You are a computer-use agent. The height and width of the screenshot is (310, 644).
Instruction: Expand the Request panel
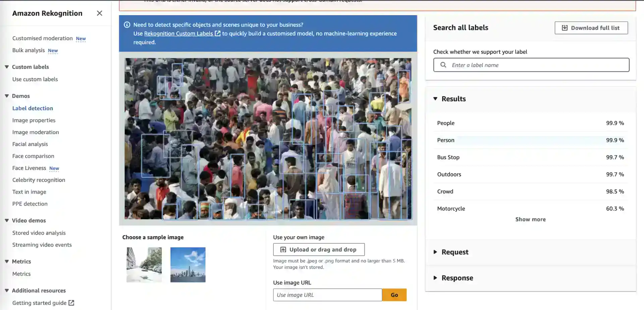coord(435,252)
